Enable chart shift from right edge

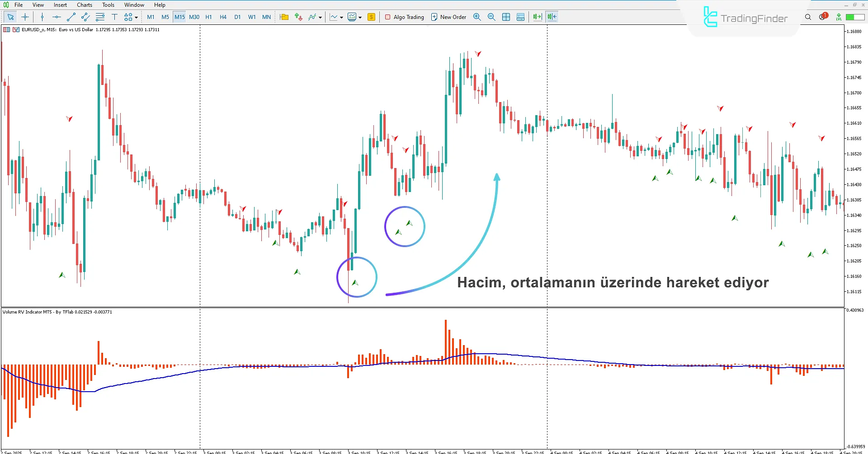click(551, 17)
